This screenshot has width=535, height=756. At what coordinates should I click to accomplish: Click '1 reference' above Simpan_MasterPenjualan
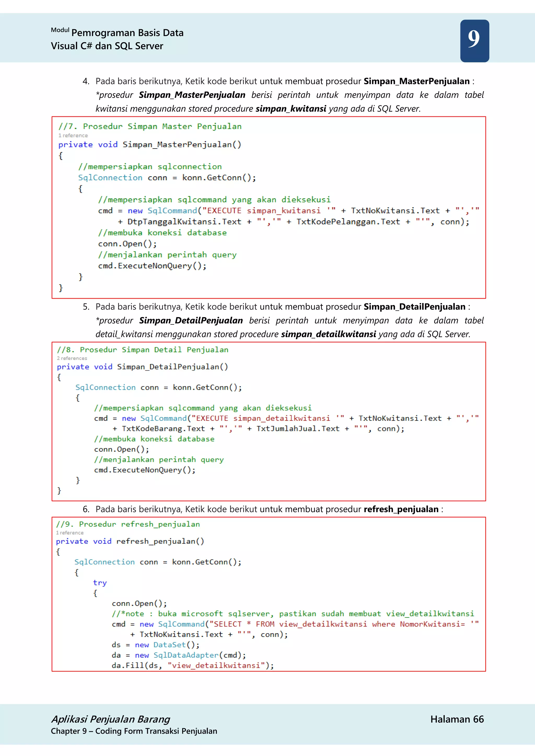73,135
